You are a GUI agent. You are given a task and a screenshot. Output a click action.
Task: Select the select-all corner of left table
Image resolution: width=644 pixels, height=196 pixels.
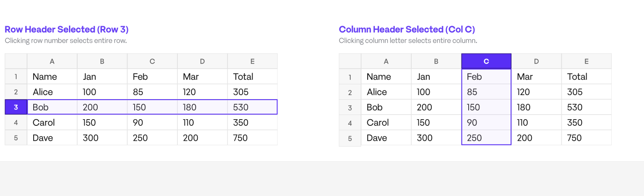pos(16,61)
